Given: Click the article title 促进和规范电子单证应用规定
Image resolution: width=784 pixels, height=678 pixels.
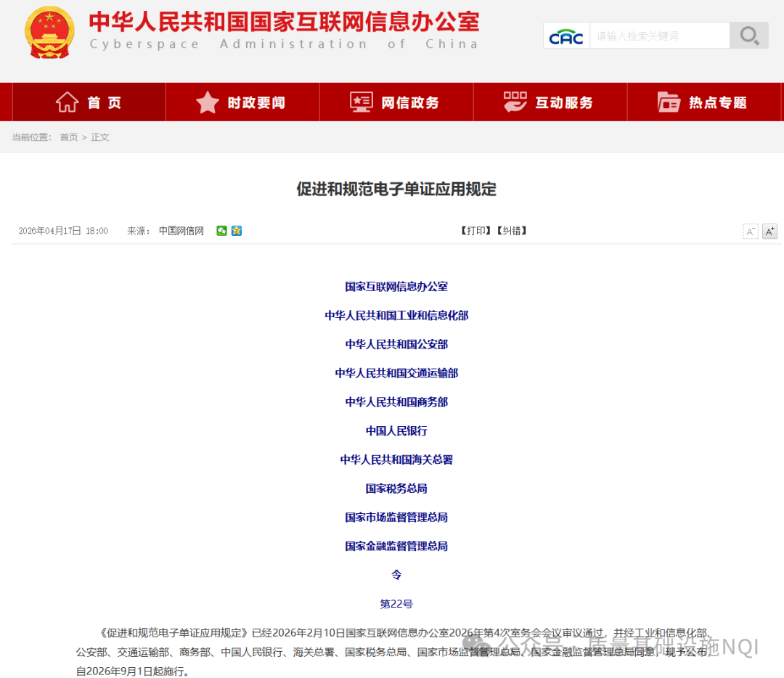Looking at the screenshot, I should point(396,189).
